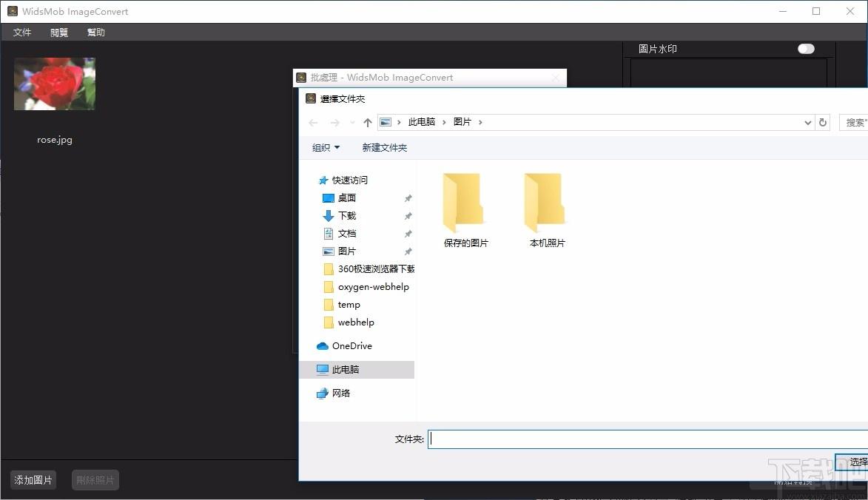Click the 此电脑 breadcrumb in address bar
868x500 pixels.
tap(421, 122)
